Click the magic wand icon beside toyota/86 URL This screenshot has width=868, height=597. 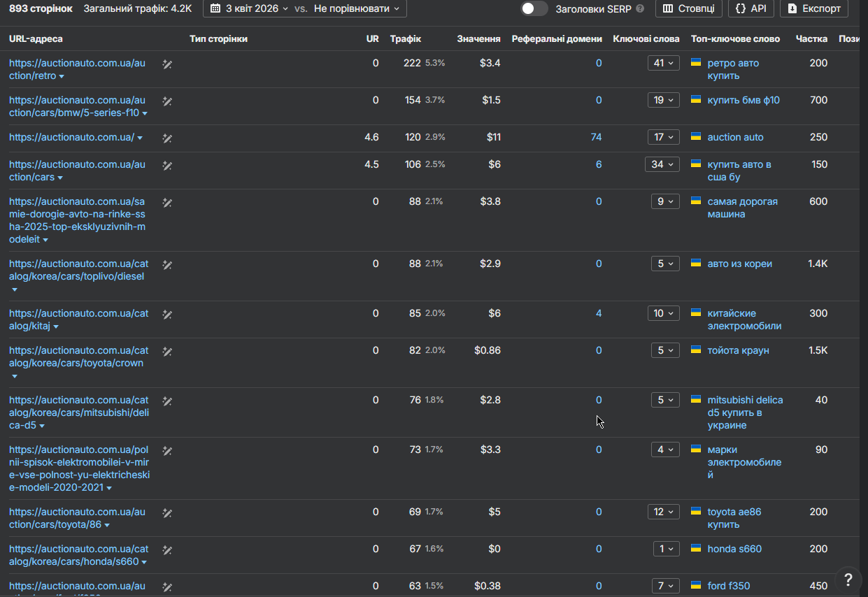167,513
